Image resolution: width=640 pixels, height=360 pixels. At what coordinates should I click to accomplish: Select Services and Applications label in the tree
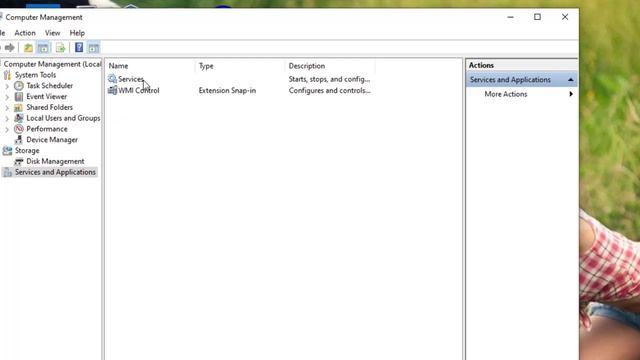click(x=55, y=172)
